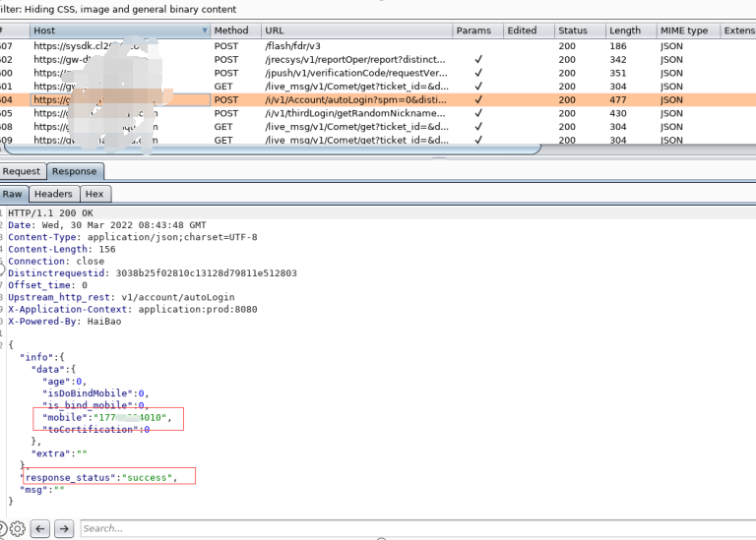The width and height of the screenshot is (756, 540).
Task: Click the Date header line
Action: (107, 225)
